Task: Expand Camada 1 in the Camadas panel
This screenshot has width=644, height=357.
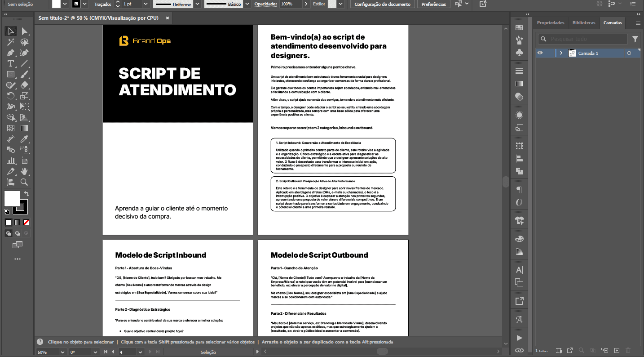Action: coord(561,53)
